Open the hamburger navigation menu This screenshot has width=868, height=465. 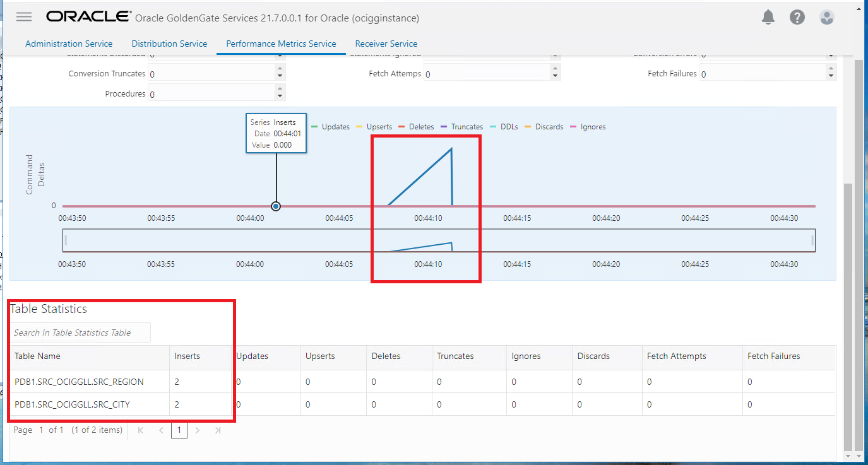coord(24,17)
